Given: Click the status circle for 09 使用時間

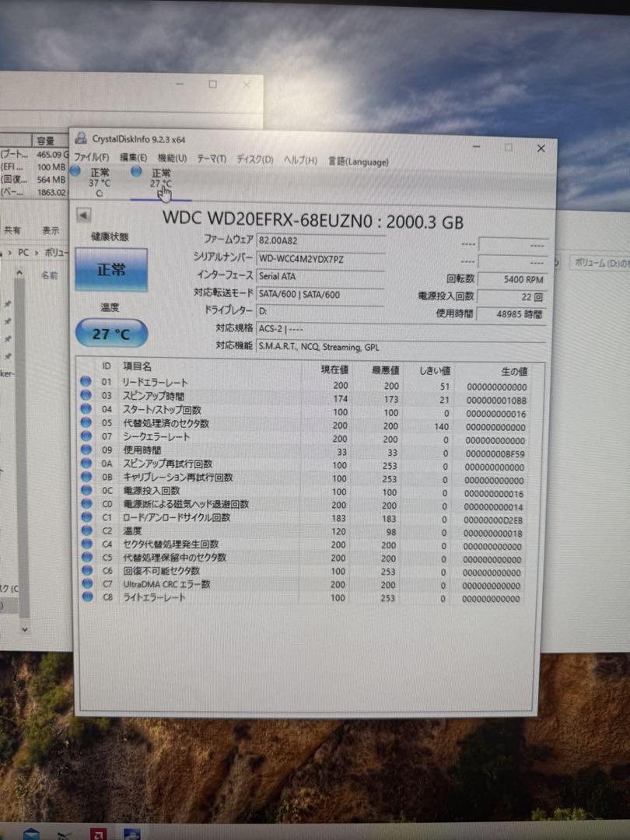Looking at the screenshot, I should 86,450.
